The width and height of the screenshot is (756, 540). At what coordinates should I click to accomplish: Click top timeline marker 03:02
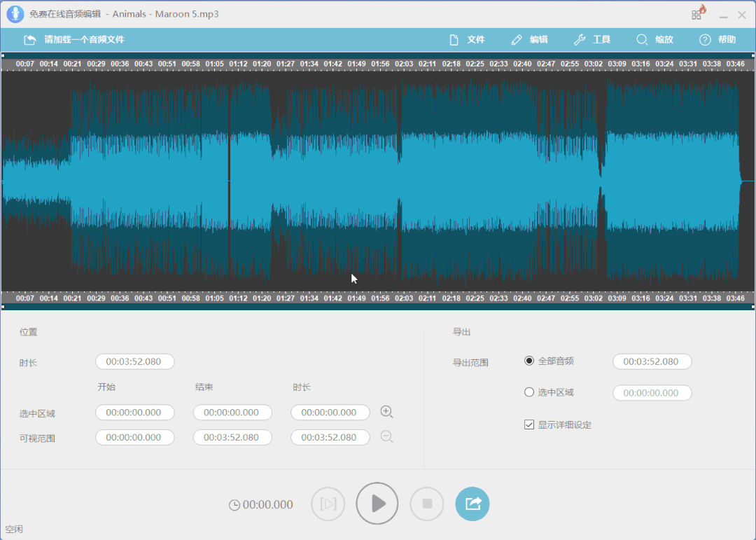[594, 64]
